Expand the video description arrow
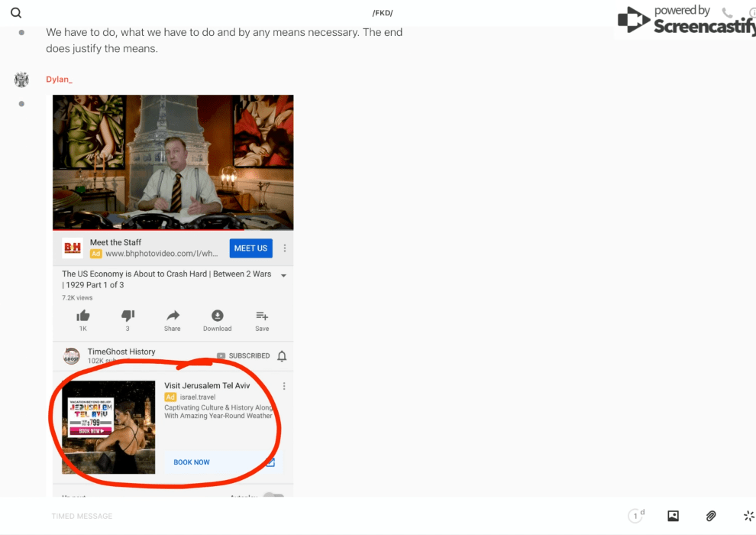The image size is (756, 535). 283,275
